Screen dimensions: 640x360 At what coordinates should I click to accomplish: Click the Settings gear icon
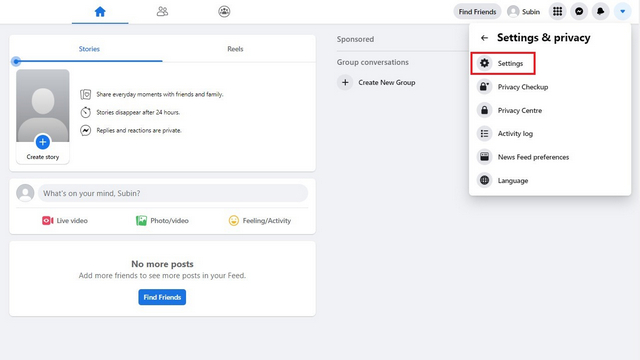point(484,63)
